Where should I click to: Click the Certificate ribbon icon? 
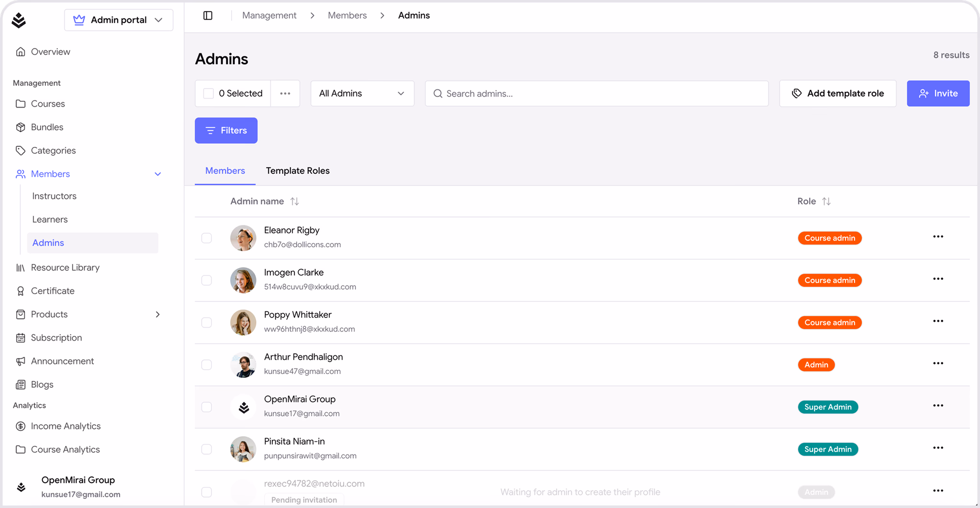tap(20, 291)
